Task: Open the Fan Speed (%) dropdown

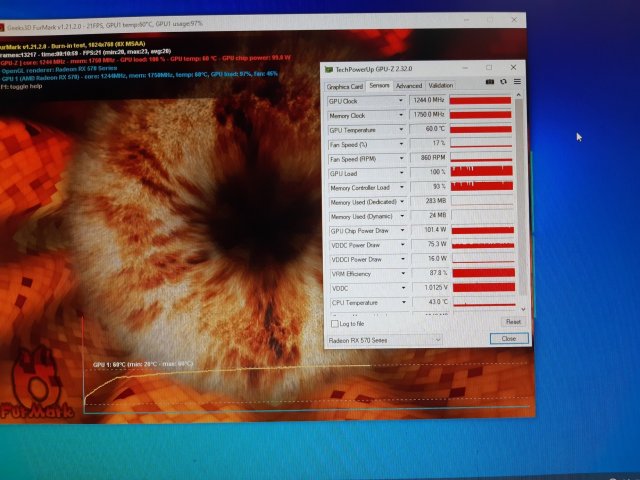Action: pos(401,144)
